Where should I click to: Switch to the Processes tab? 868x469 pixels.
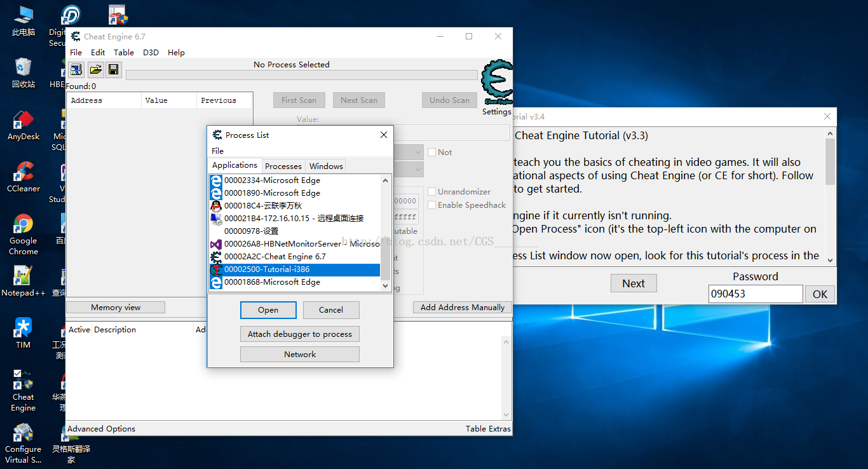point(283,167)
